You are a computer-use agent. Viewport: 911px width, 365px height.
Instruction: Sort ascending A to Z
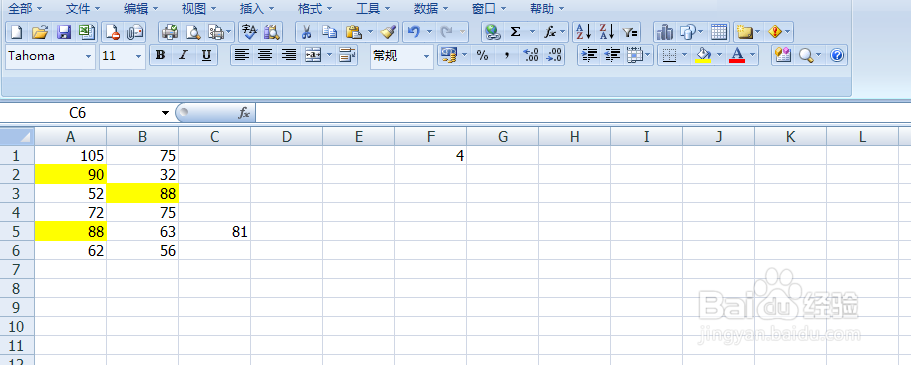[583, 32]
